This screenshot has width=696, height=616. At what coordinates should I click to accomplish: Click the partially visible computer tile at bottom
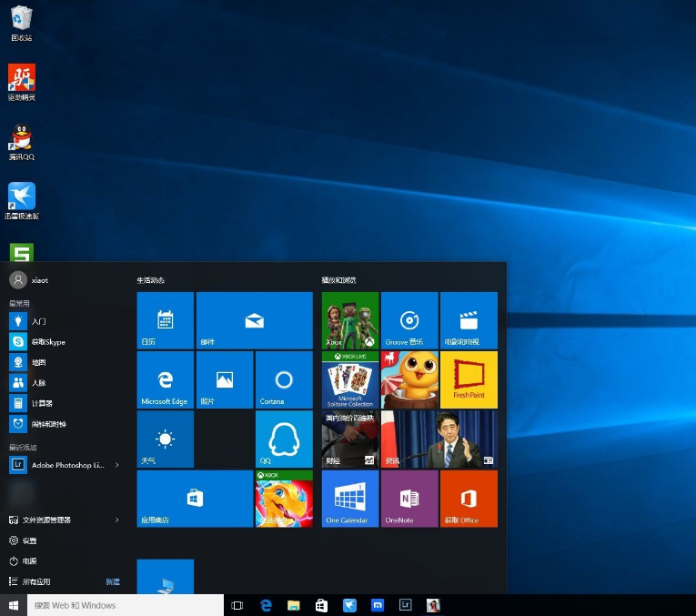click(x=165, y=577)
